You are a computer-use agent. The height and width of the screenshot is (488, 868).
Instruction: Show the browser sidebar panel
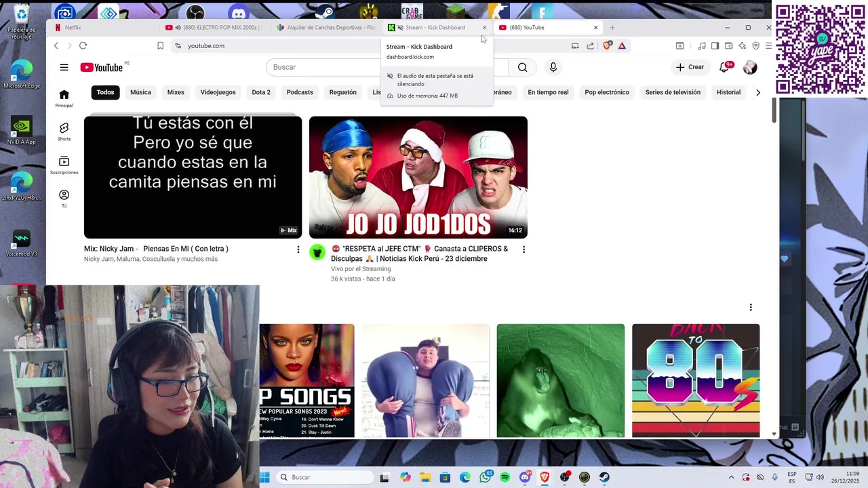click(x=715, y=45)
